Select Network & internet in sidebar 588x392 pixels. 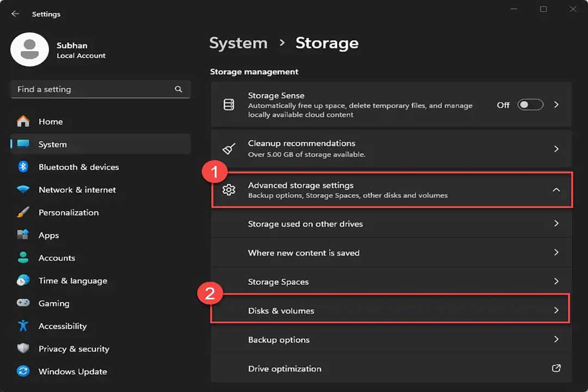(101, 189)
